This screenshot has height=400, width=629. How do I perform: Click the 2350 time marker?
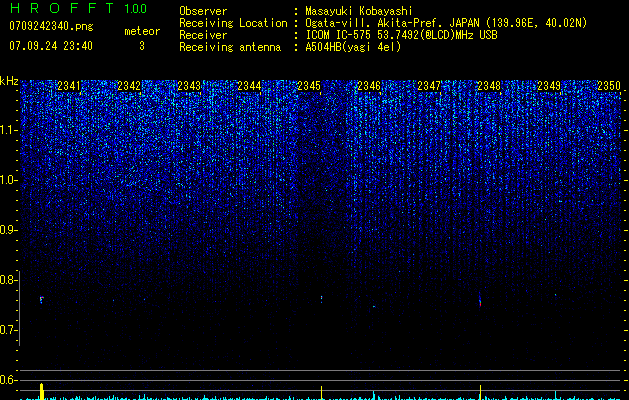tap(609, 86)
